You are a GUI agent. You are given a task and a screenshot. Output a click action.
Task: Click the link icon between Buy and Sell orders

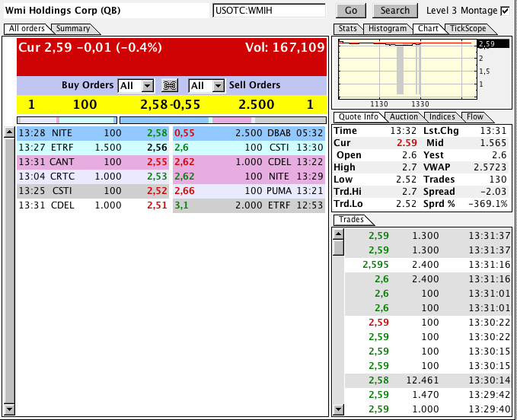point(170,85)
